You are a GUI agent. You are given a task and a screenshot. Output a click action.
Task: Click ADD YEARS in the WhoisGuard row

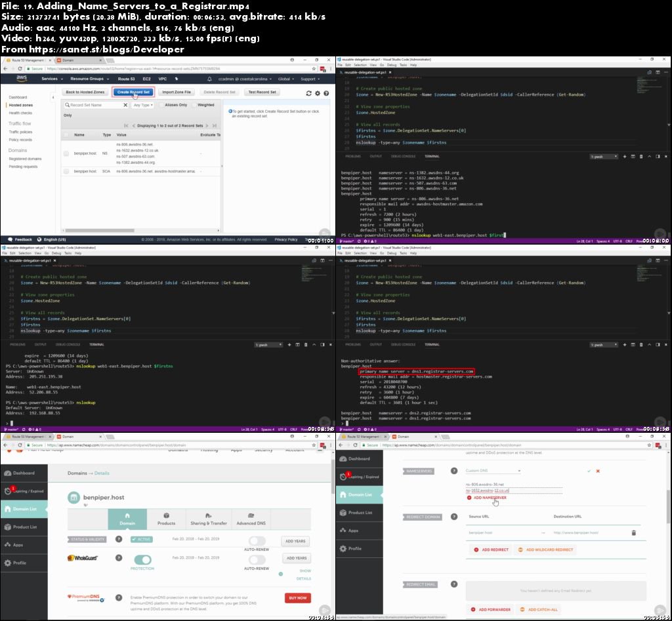pos(297,559)
